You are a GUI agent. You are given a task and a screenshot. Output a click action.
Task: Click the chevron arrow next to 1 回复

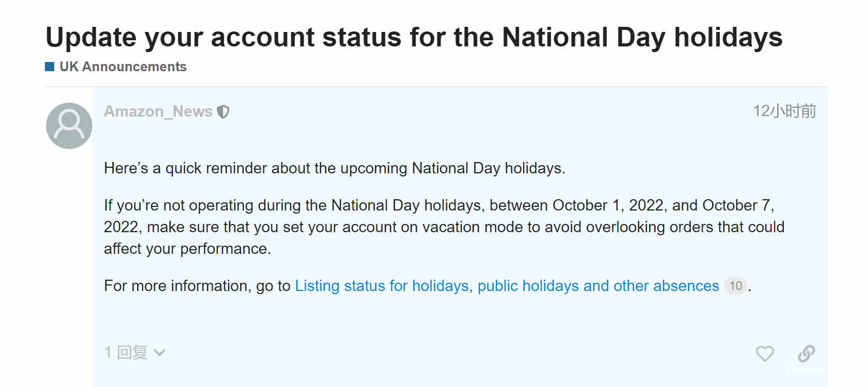pos(160,353)
